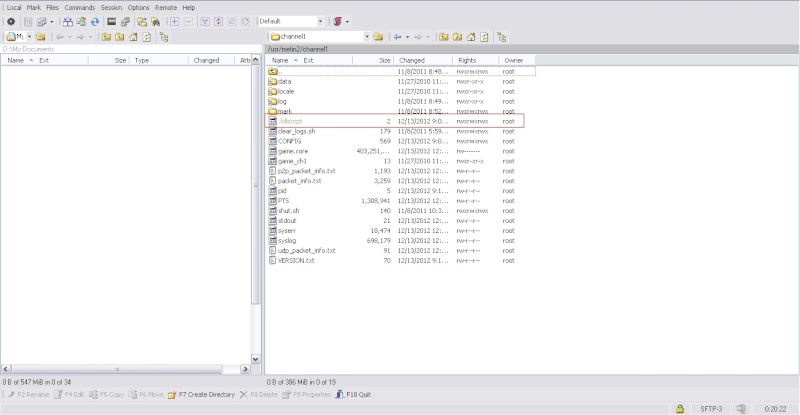Click the local panel scroll-down arrow

(256, 359)
